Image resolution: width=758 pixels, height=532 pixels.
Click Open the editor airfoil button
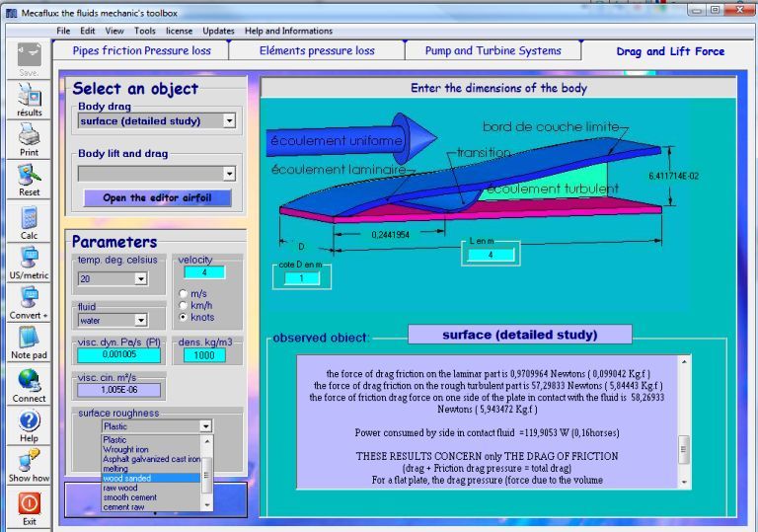click(x=157, y=197)
